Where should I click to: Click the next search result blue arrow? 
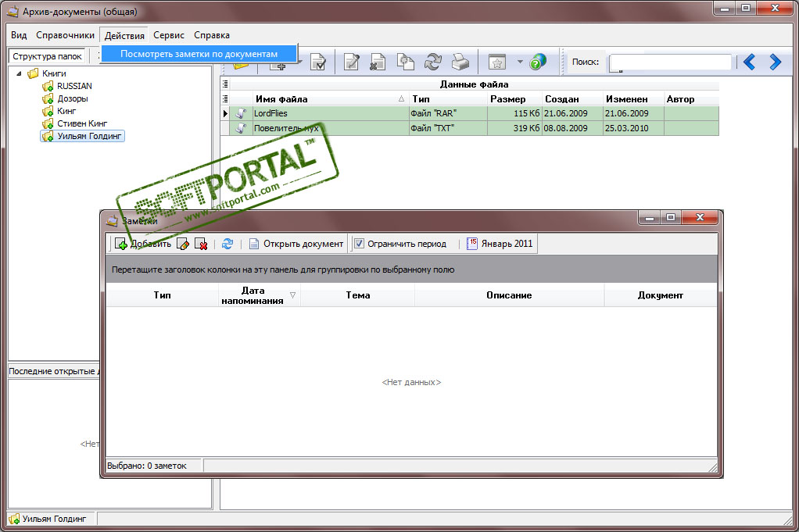point(775,62)
